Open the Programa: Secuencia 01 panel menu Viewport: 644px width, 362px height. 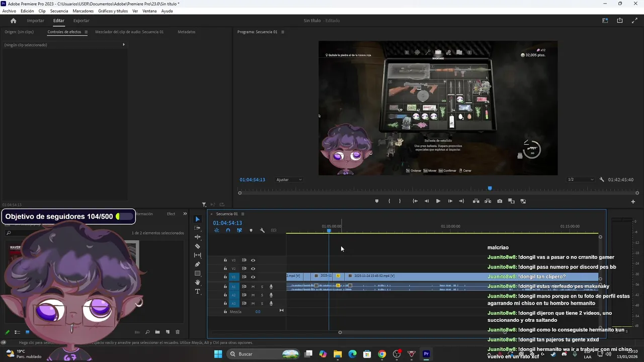(x=282, y=32)
